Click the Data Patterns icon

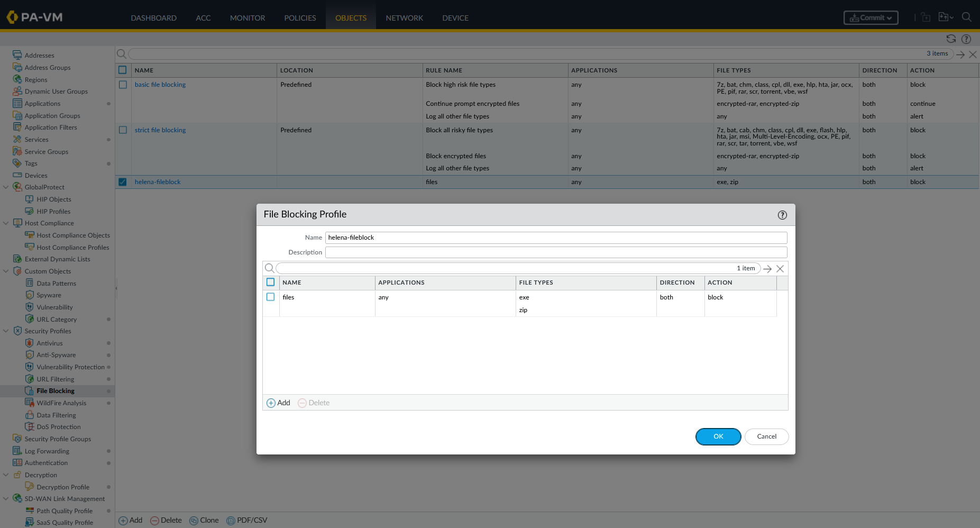pos(30,283)
